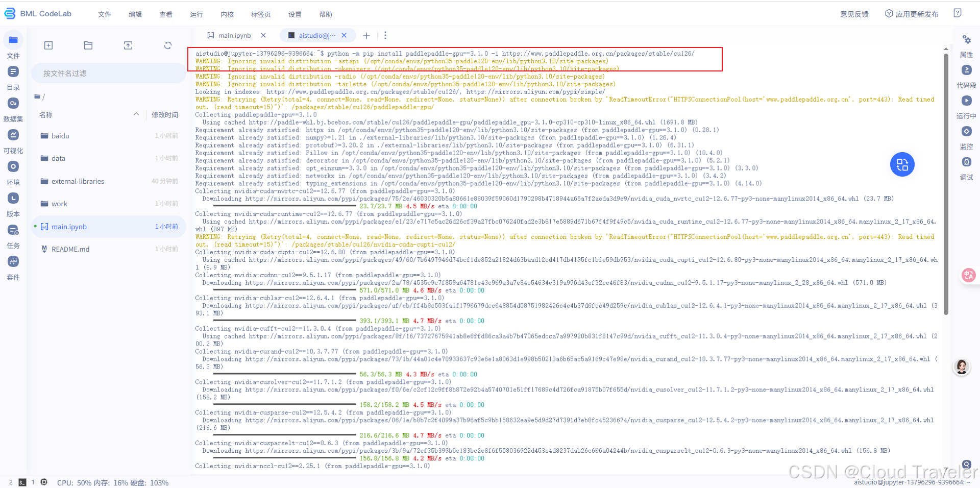Image resolution: width=980 pixels, height=488 pixels.
Task: Click the new folder icon in file toolbar
Action: (x=88, y=45)
